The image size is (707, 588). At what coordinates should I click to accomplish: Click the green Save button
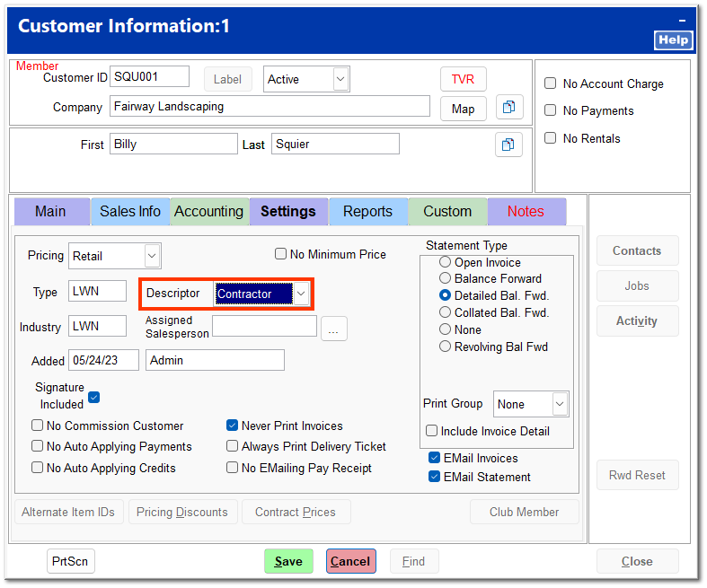point(288,561)
